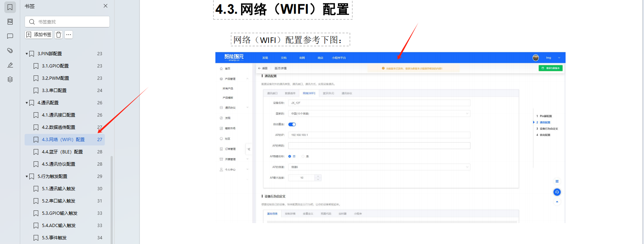Select bookmark 4.3.网络（WIFI）配置
Viewport: 644px width, 244px height.
click(65, 139)
